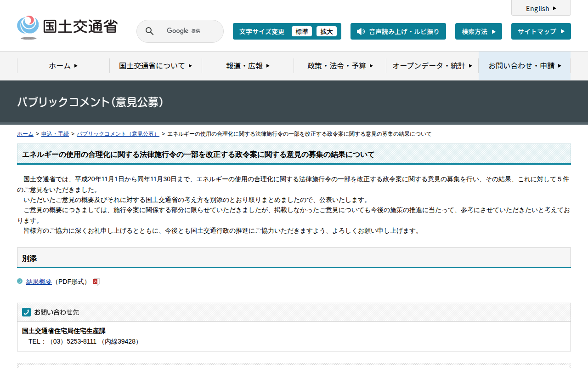This screenshot has width=588, height=368.
Task: Open the 結果概要 PDF link
Action: [39, 282]
